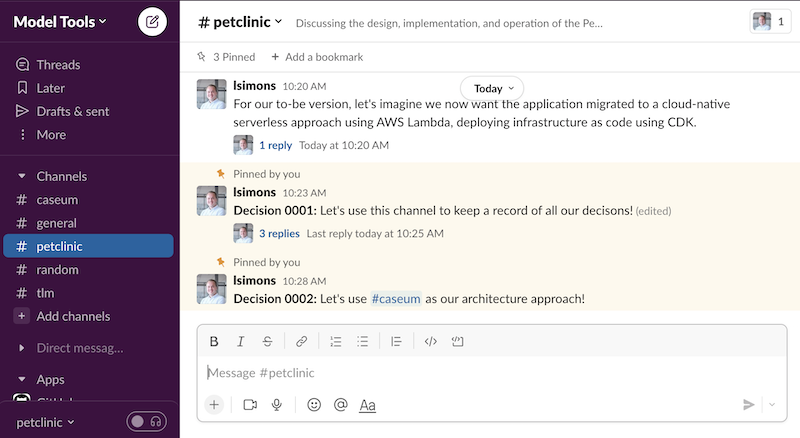
Task: Click Add a bookmark
Action: click(317, 57)
